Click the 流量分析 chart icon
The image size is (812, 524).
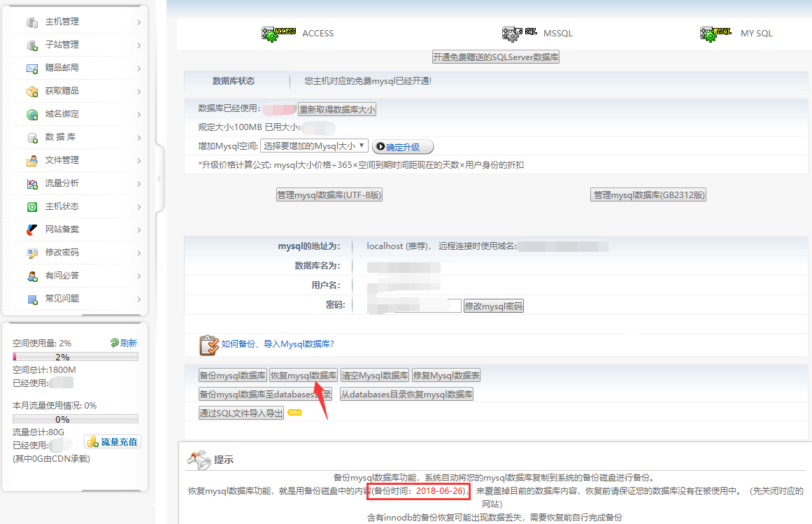pyautogui.click(x=32, y=184)
